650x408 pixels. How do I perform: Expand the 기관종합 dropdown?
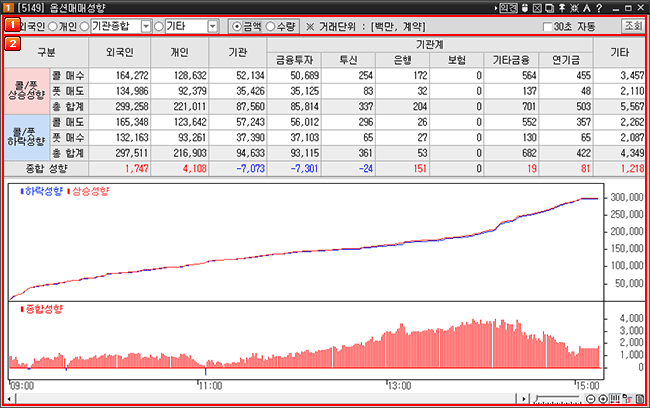pos(147,26)
